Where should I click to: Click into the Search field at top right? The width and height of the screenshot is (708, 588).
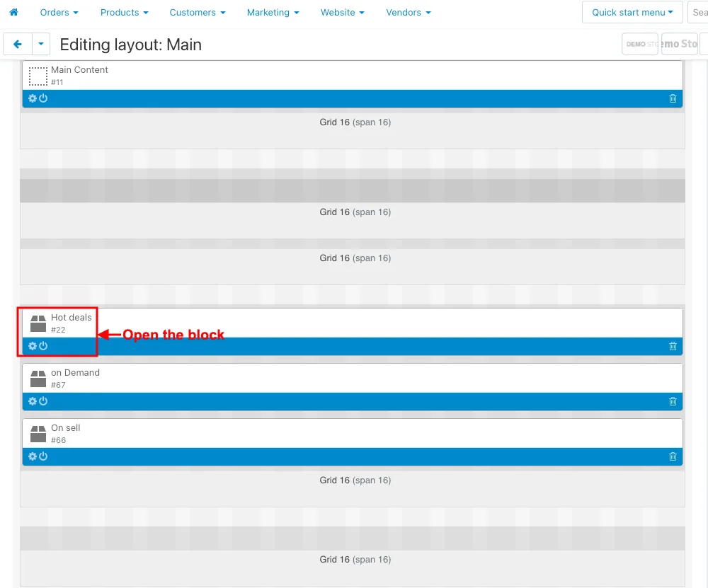tap(697, 12)
